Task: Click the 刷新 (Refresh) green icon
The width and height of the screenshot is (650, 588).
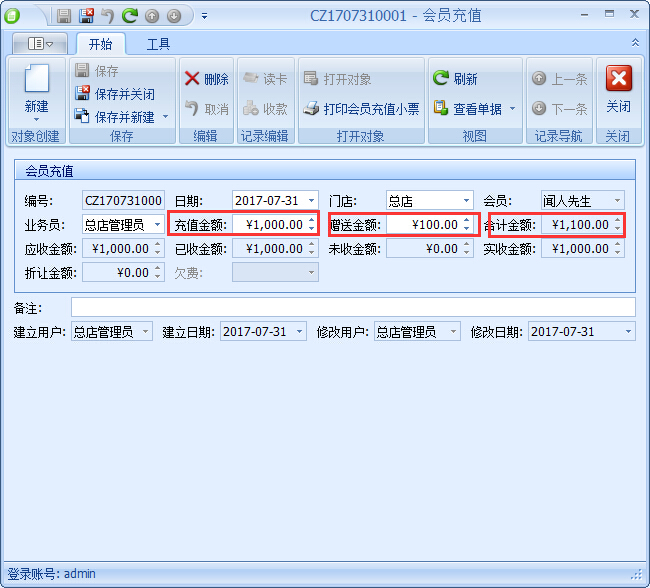Action: pyautogui.click(x=440, y=79)
